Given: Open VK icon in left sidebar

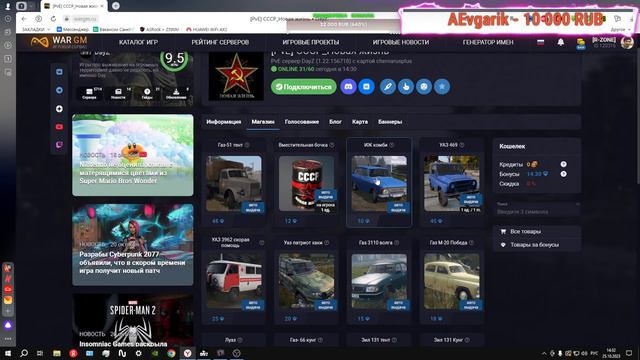Looking at the screenshot, I should (x=59, y=72).
